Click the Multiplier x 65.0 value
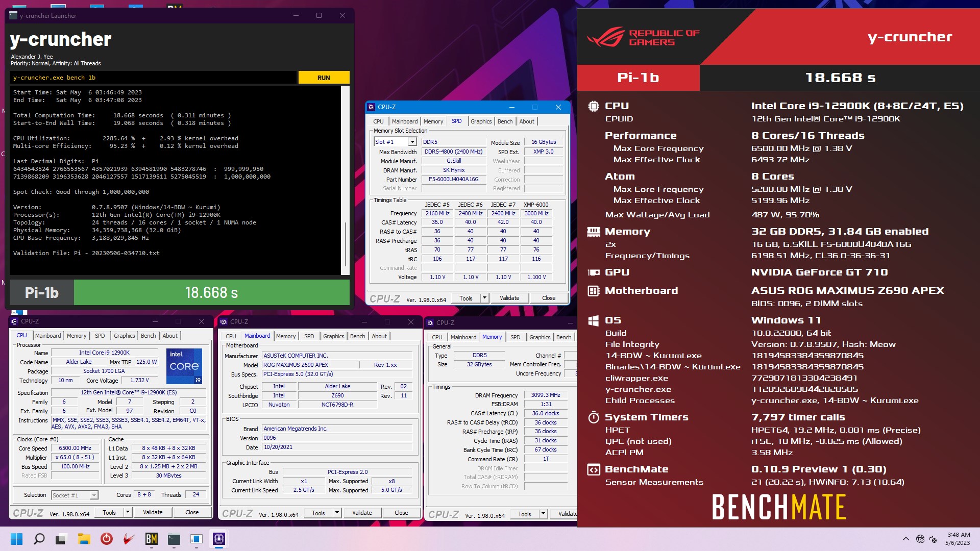 click(x=75, y=458)
